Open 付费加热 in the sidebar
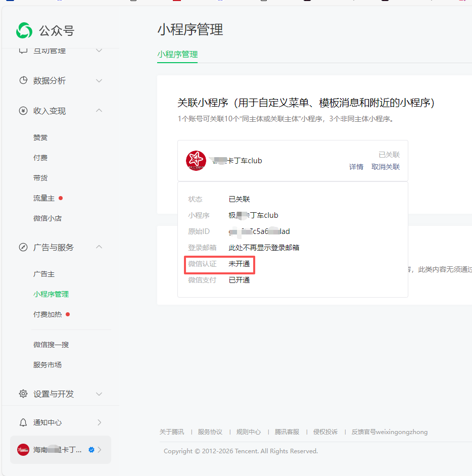Viewport: 472px width, 476px height. click(x=48, y=314)
